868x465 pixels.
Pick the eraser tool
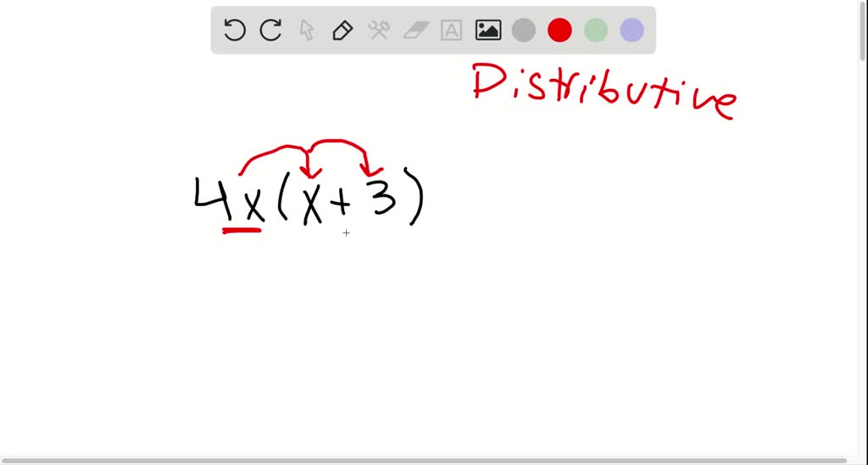point(415,30)
